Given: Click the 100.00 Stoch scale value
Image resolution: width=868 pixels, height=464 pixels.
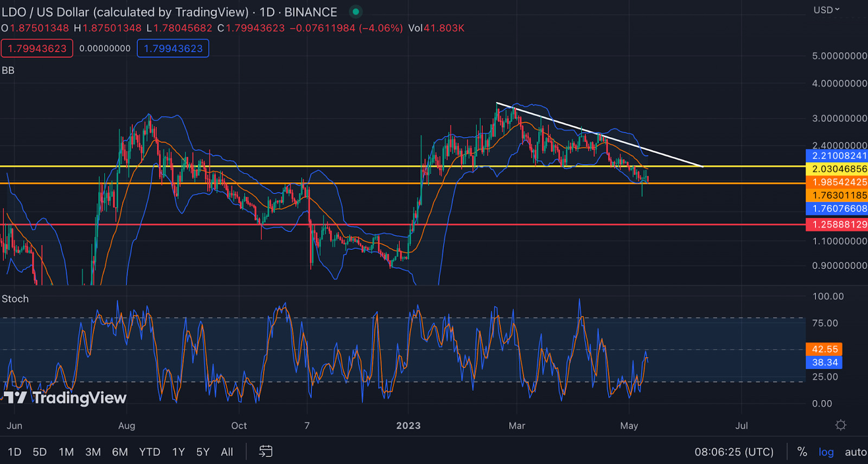Looking at the screenshot, I should [x=828, y=296].
